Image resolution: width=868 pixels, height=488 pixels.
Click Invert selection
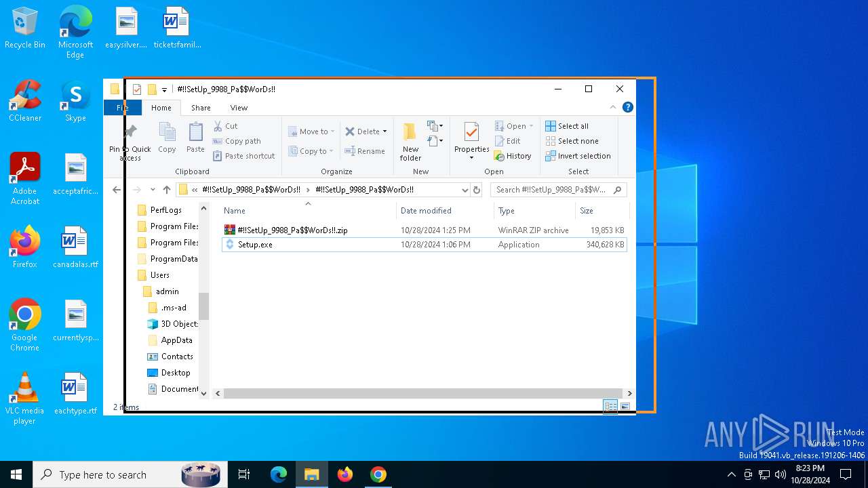tap(578, 156)
